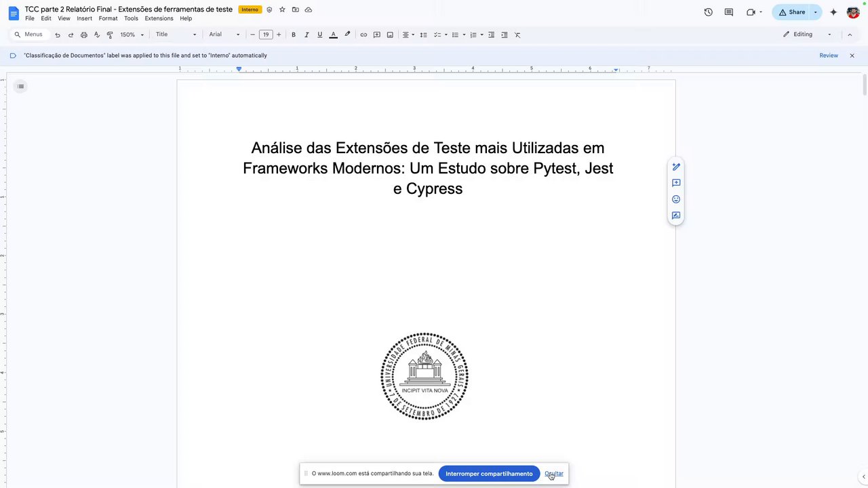Open version history clock icon

click(708, 12)
